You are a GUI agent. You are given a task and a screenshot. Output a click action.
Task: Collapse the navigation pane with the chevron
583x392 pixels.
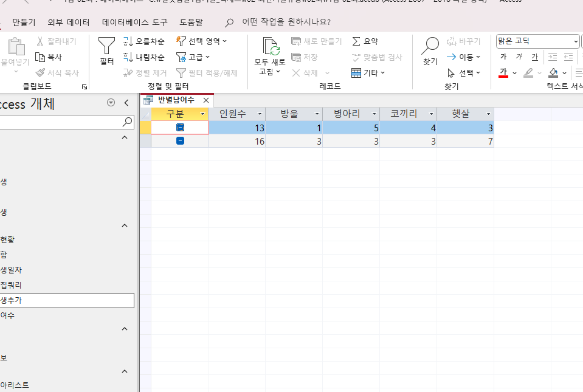coord(126,103)
